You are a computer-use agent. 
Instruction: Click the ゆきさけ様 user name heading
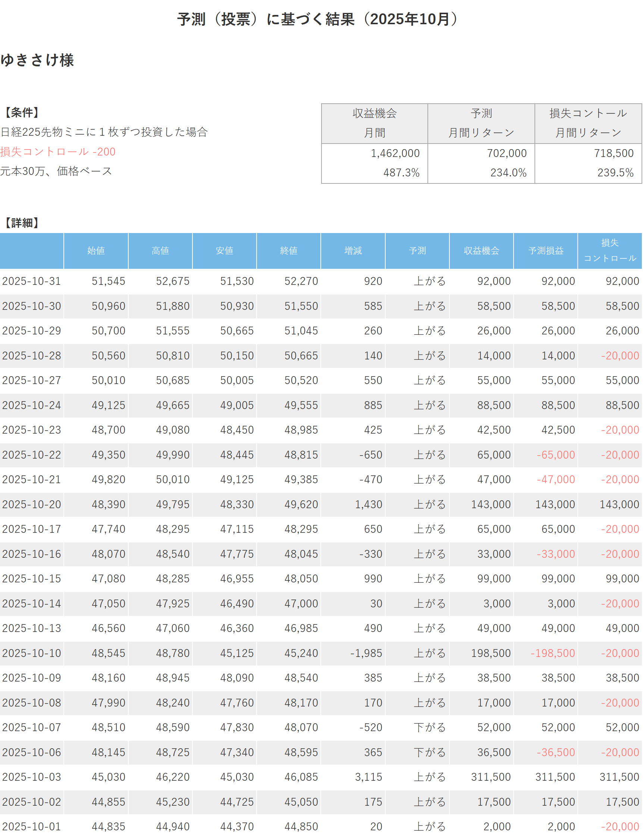[x=37, y=60]
